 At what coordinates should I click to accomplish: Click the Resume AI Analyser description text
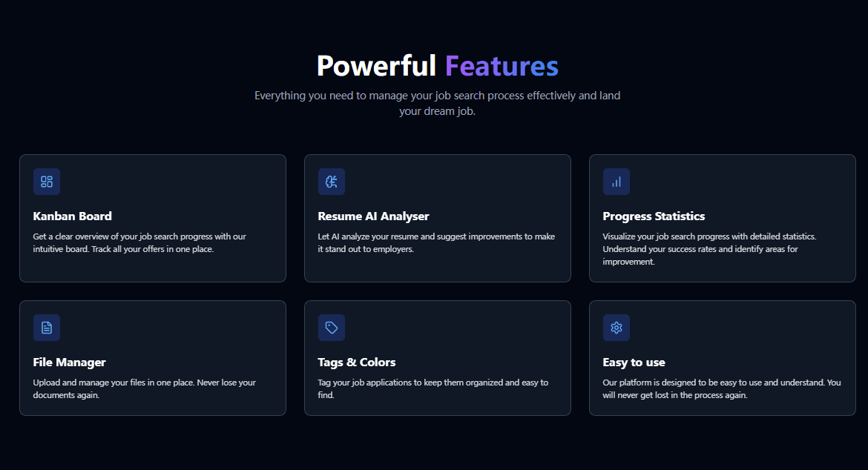pos(436,242)
